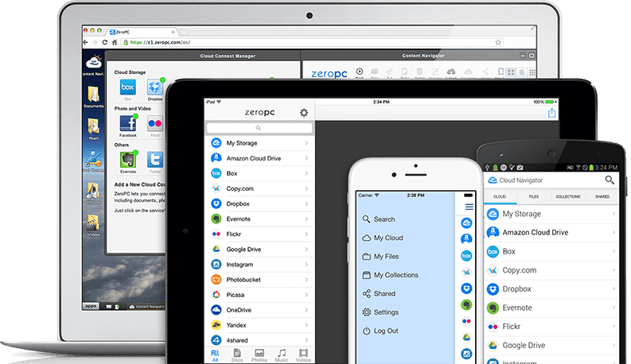Screen dimensions: 631x364
Task: Tap My Storage cloud icon in iPhone sidebar
Action: 466,223
